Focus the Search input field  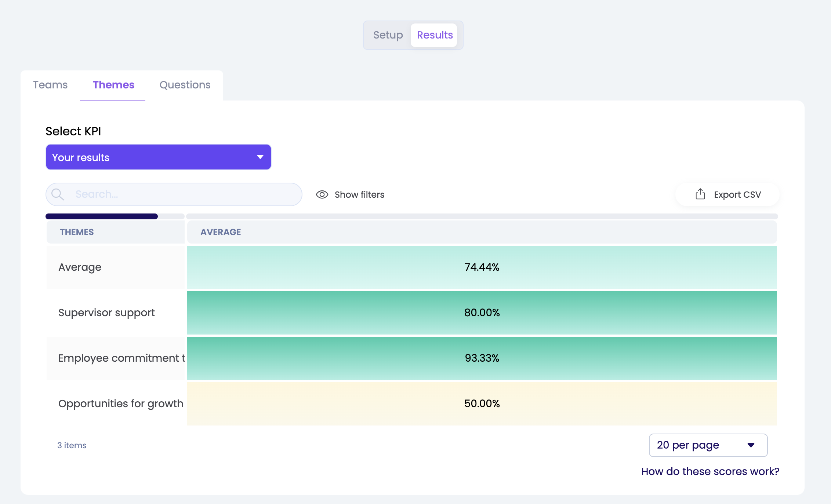184,194
